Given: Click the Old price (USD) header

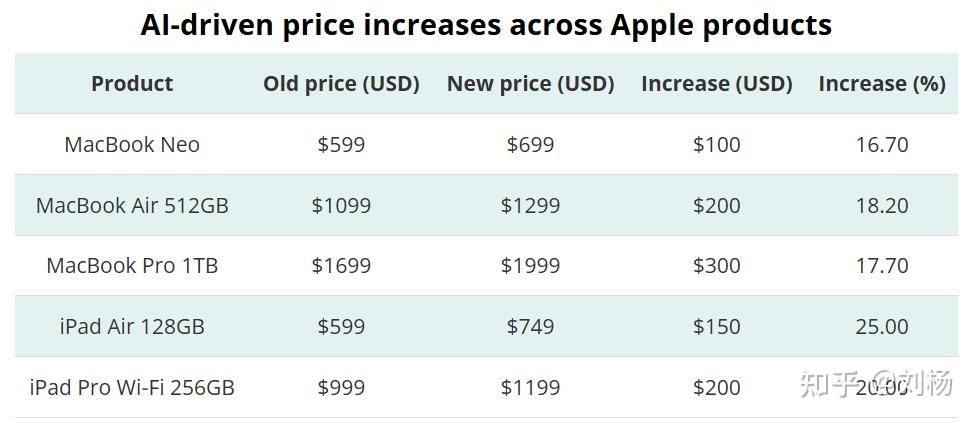Looking at the screenshot, I should [x=341, y=84].
